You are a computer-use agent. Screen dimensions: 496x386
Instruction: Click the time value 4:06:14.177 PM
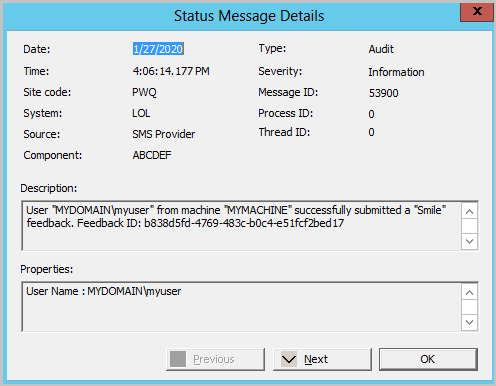171,71
